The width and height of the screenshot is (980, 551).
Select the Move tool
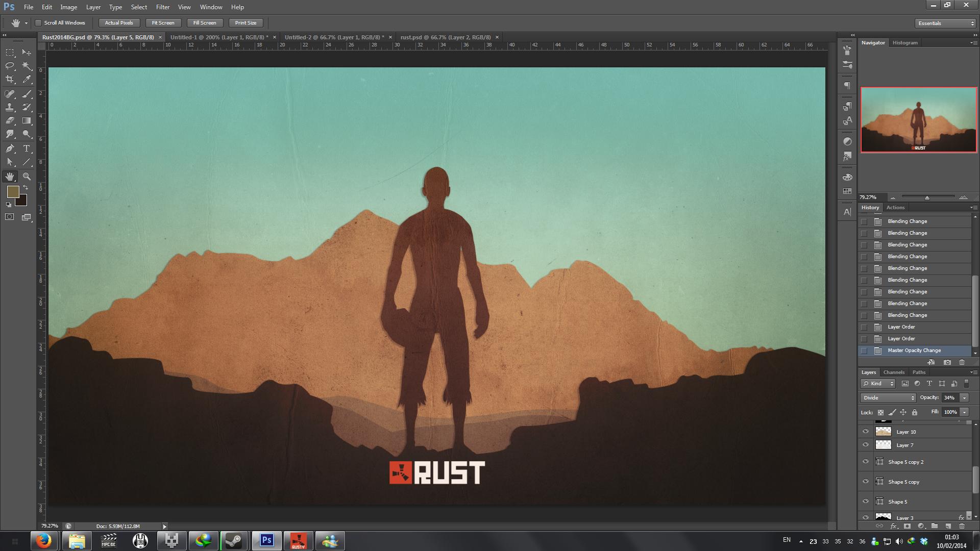[27, 53]
